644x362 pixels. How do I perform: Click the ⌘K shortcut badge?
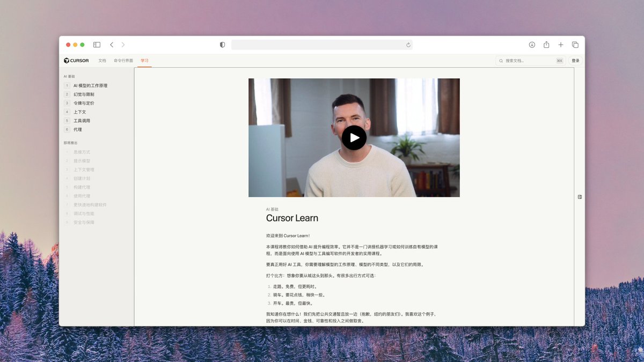point(560,61)
